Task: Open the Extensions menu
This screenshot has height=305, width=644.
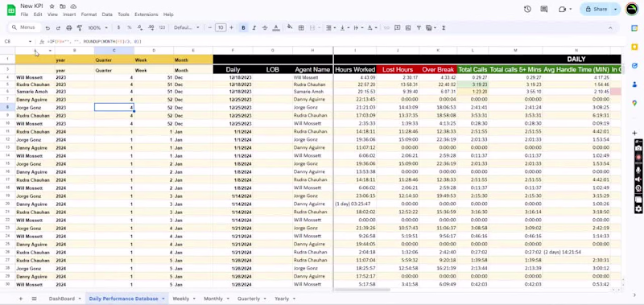Action: (x=147, y=14)
